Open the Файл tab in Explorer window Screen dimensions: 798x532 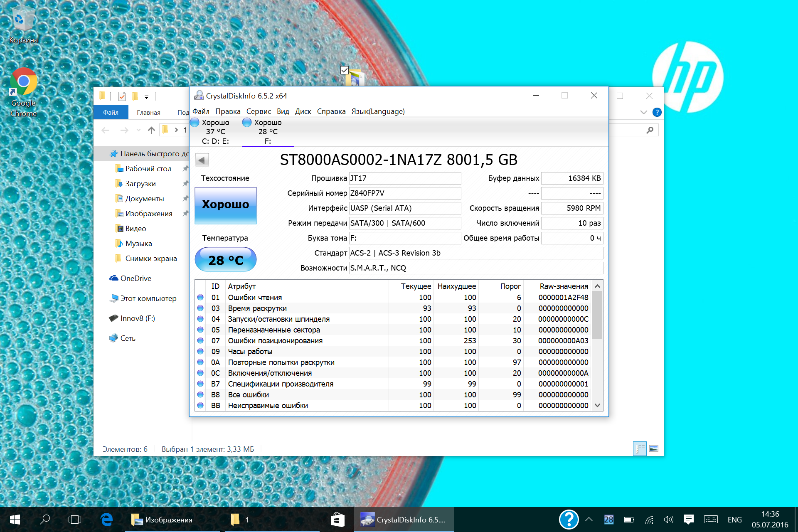[111, 113]
